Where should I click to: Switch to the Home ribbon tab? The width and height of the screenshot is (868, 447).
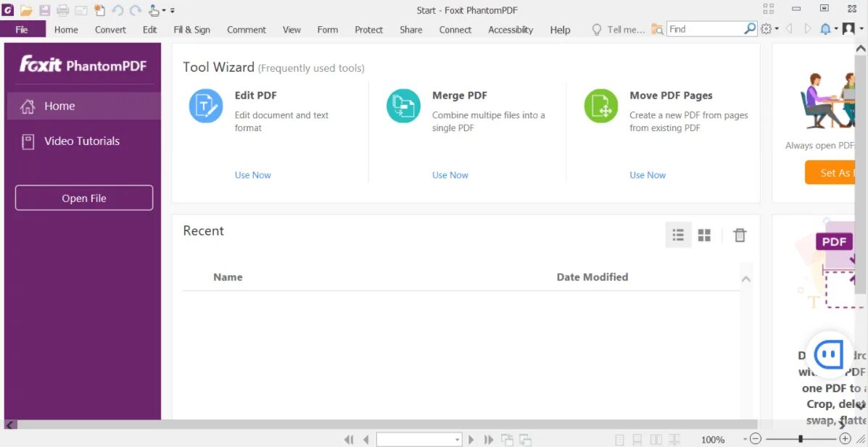[66, 29]
